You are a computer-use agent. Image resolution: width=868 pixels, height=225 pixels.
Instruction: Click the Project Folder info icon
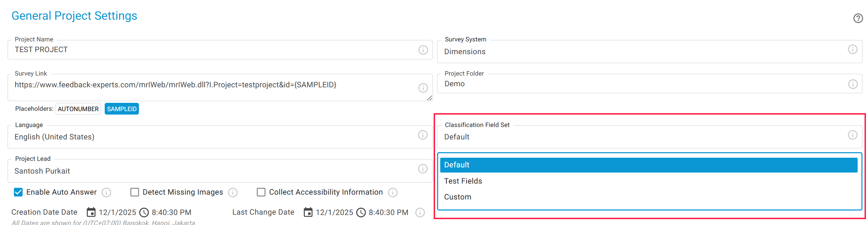[853, 84]
